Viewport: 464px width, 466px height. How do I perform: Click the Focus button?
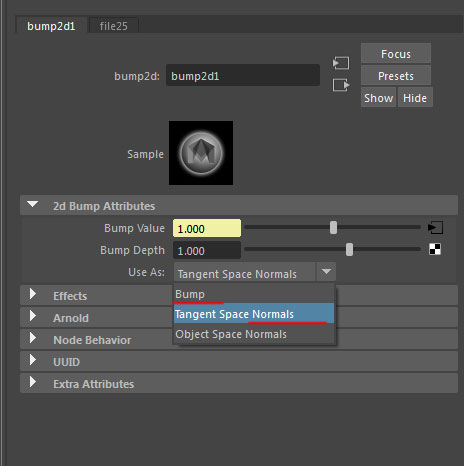[396, 54]
